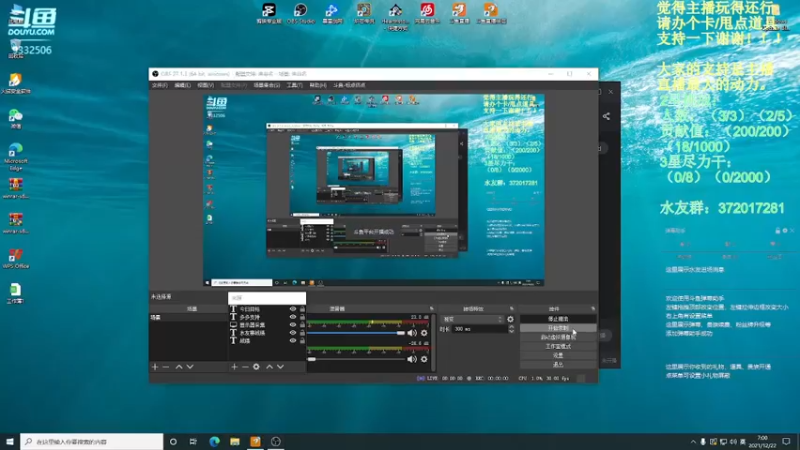Open the scene transition type dropdown
Image resolution: width=800 pixels, height=450 pixels.
click(472, 319)
